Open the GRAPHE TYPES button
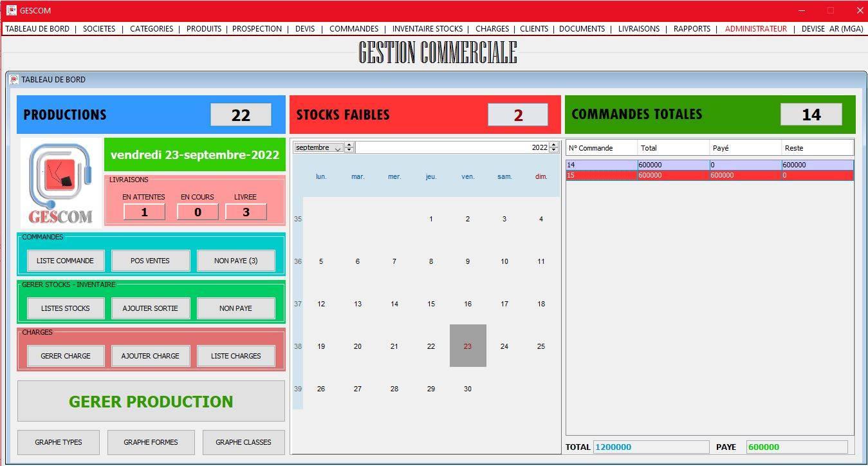This screenshot has width=868, height=466. tap(59, 442)
